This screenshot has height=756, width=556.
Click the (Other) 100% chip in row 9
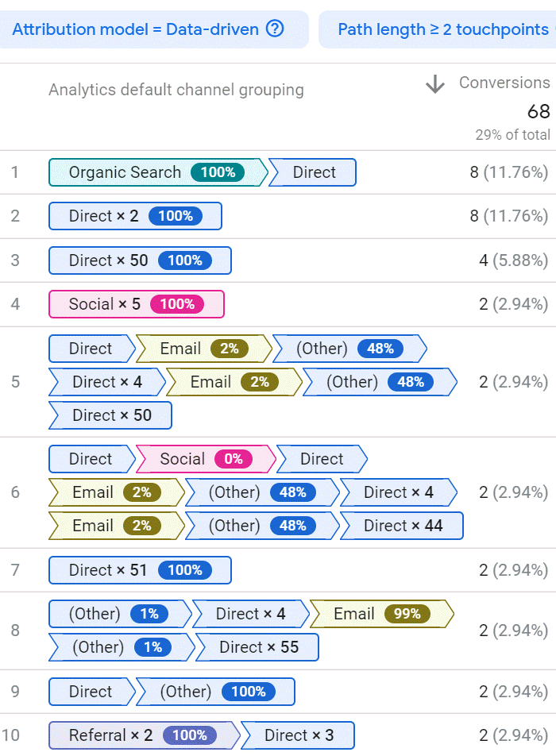click(x=214, y=692)
